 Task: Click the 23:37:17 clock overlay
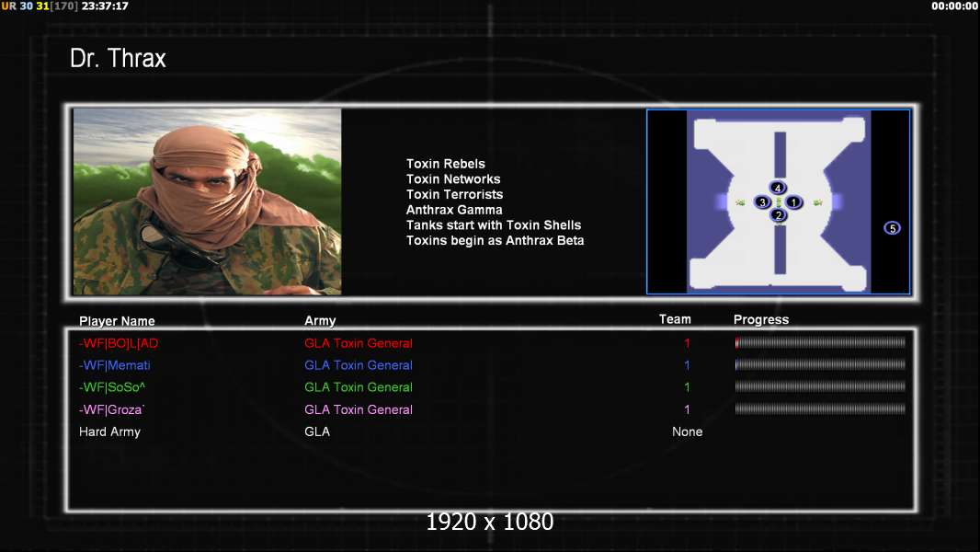105,6
